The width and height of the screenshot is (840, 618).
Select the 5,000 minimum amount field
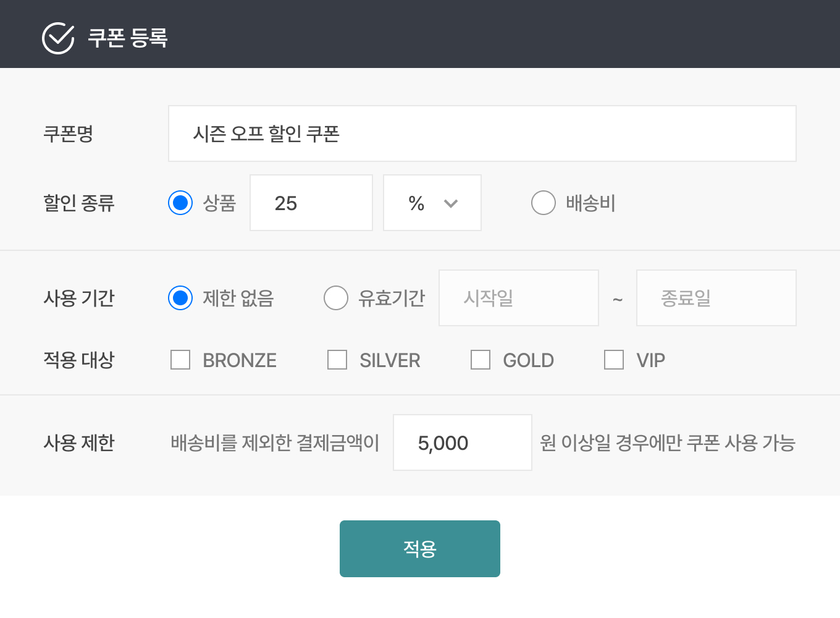462,442
